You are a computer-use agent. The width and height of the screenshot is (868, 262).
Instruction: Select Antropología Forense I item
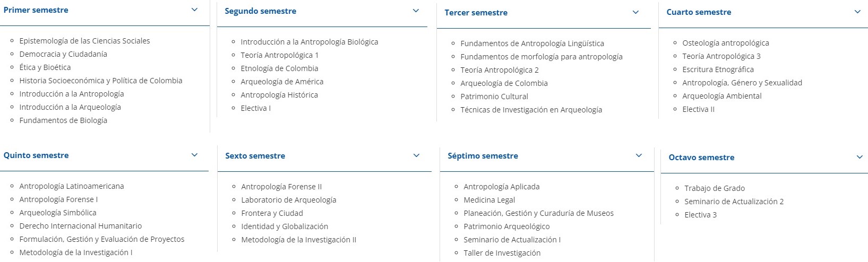click(58, 199)
